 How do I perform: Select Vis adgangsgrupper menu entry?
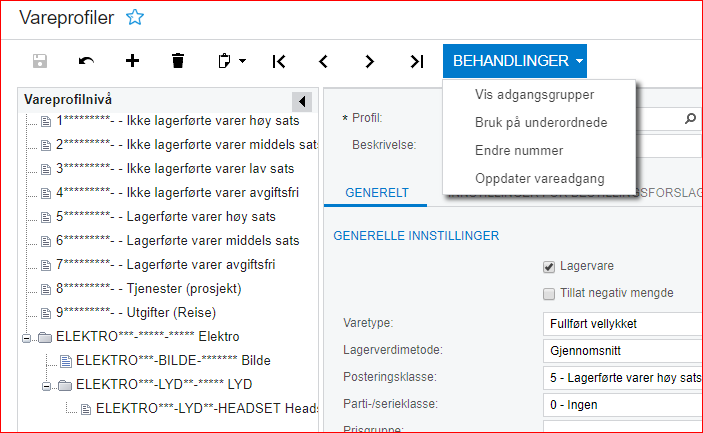pos(535,95)
